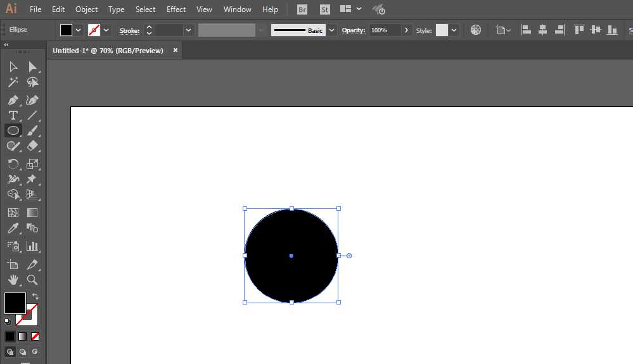Activate the Paintbrush tool

pos(32,130)
